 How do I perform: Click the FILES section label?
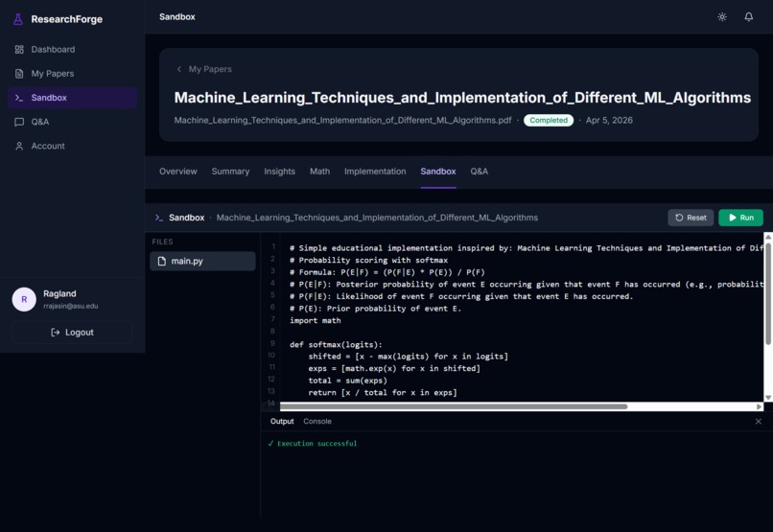162,242
